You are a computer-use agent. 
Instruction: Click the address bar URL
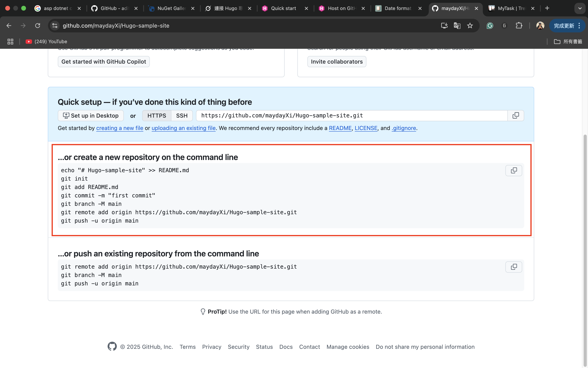[x=116, y=26]
